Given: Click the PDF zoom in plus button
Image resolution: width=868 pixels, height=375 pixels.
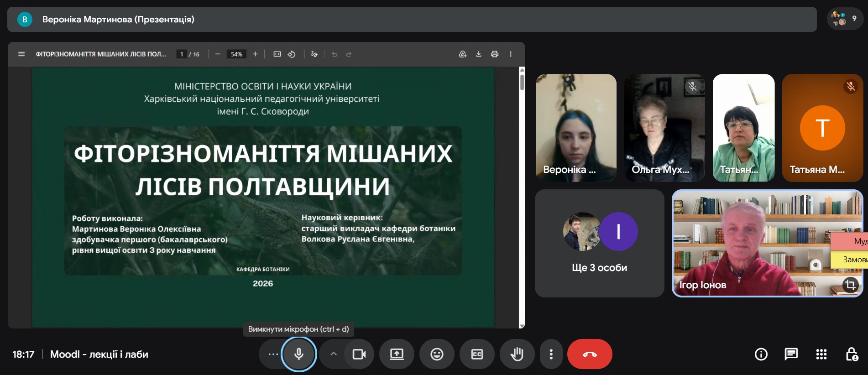Looking at the screenshot, I should click(x=255, y=54).
